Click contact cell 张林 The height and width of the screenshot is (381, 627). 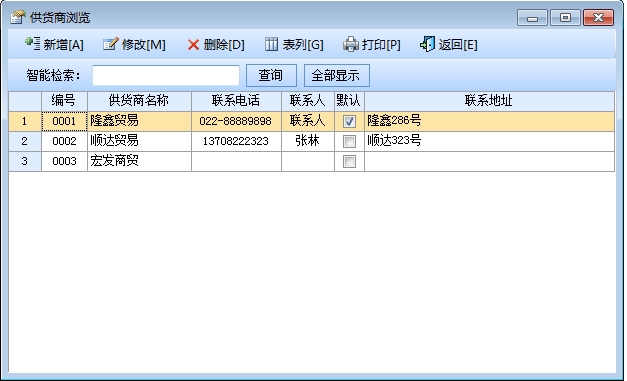(308, 141)
